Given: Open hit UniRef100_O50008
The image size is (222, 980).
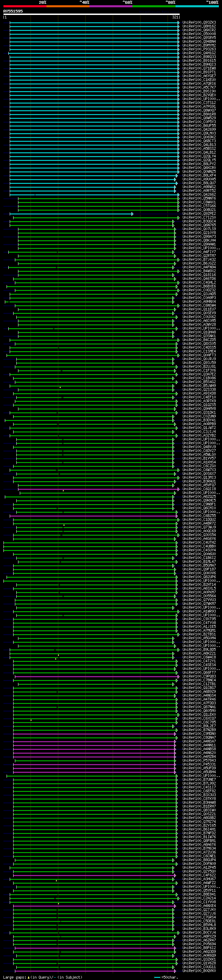Looking at the screenshot, I should [x=199, y=34].
